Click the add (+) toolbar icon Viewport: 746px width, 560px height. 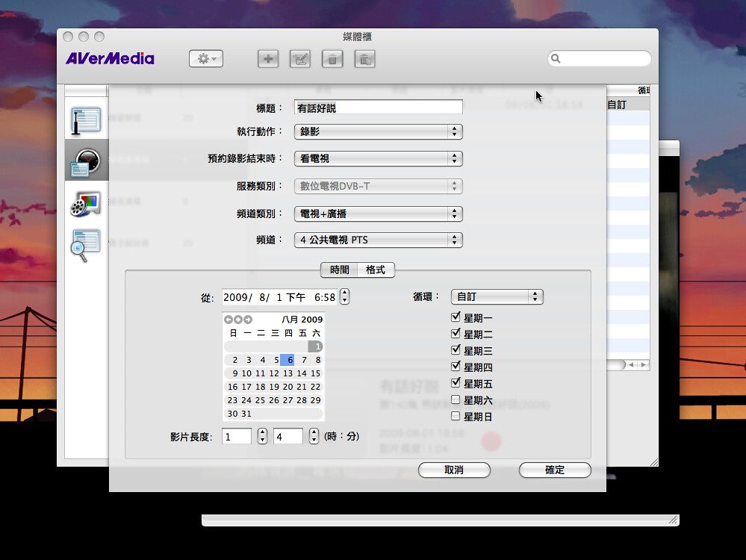(268, 58)
